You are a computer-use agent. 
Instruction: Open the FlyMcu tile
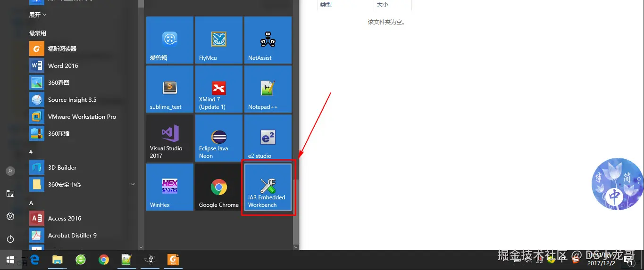[219, 40]
